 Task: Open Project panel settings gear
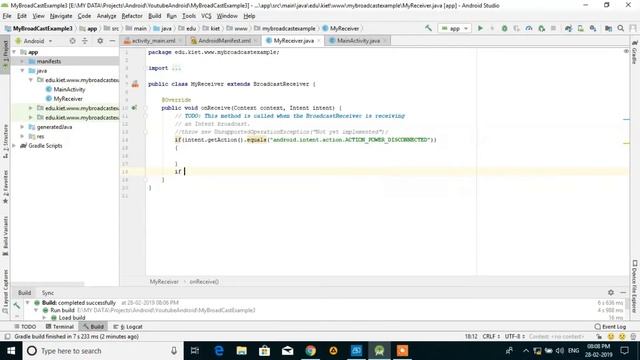[100, 41]
